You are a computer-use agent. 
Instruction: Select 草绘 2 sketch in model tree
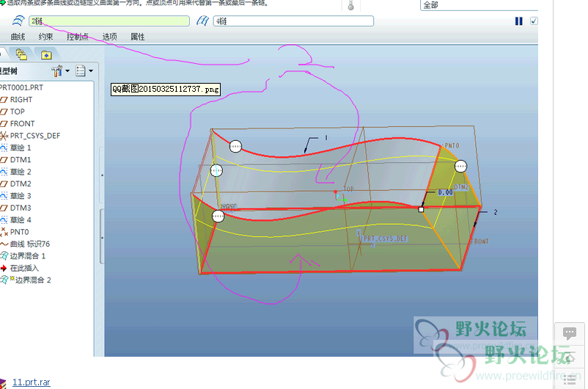(21, 172)
